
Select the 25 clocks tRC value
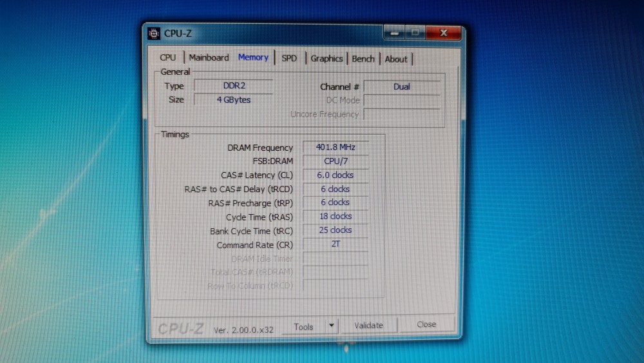(336, 230)
